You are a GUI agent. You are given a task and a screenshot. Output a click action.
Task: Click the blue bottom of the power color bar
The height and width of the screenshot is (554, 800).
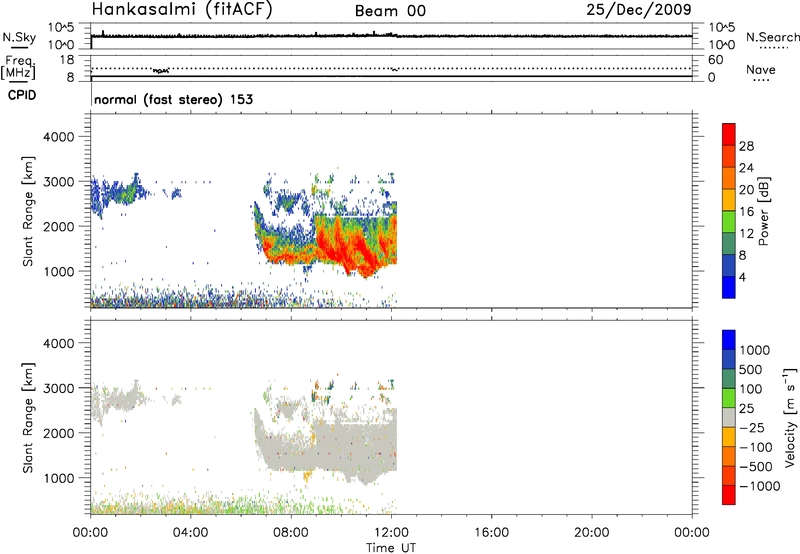click(729, 287)
